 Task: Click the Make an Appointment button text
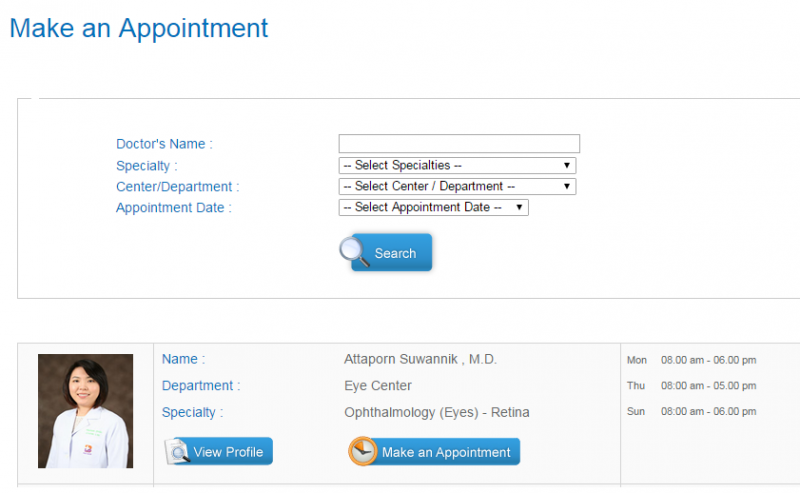(x=446, y=452)
